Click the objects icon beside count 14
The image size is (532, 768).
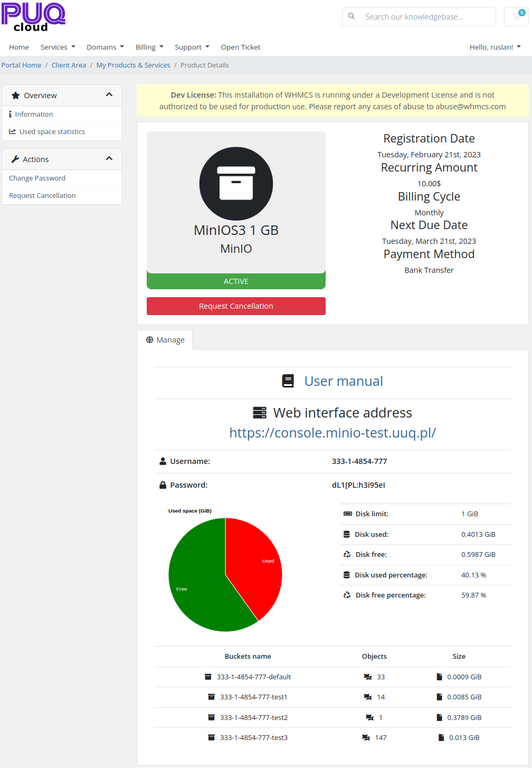368,697
